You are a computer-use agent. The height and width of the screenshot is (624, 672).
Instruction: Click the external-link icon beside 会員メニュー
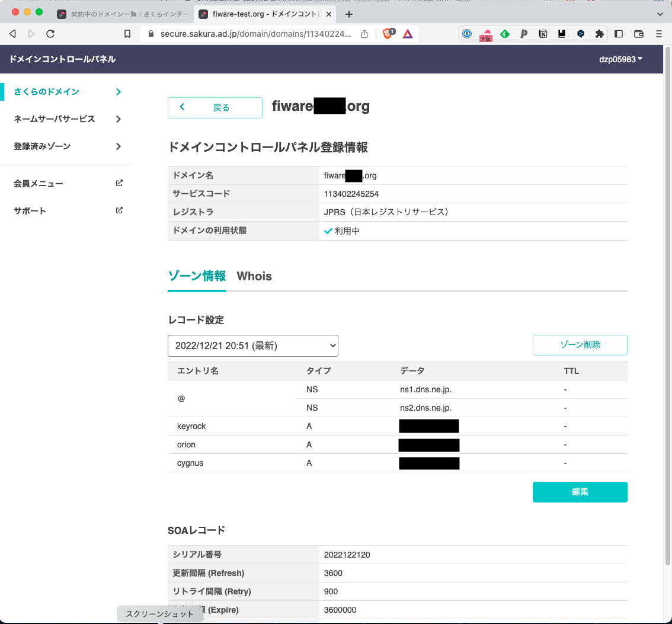tap(119, 183)
